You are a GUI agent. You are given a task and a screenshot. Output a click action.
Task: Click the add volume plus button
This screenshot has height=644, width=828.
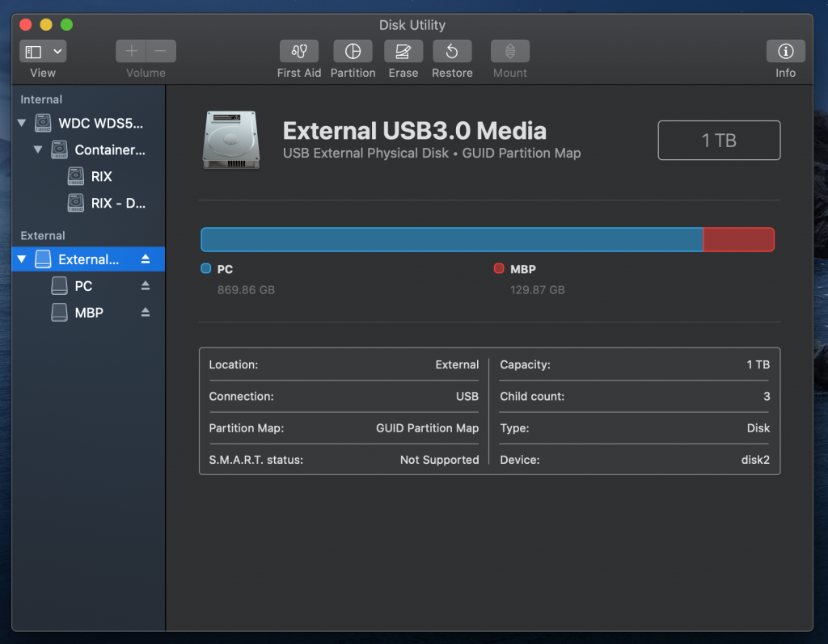[x=132, y=52]
